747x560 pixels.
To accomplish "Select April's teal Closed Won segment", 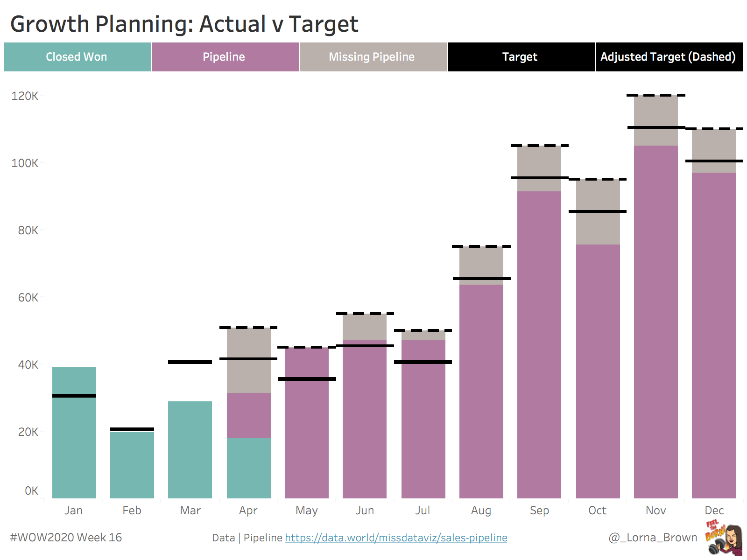I will point(249,468).
